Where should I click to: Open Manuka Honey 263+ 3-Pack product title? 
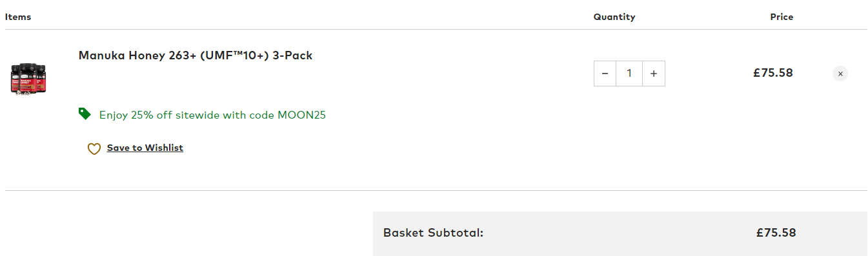196,55
